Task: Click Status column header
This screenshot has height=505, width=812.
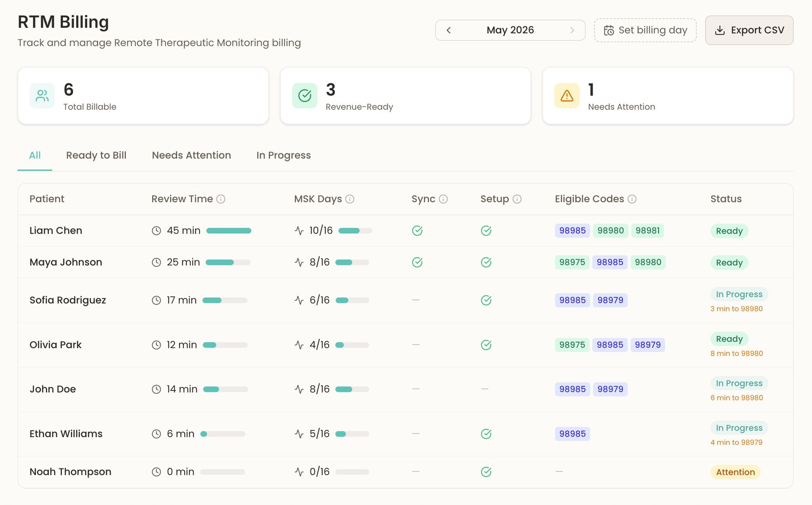Action: pyautogui.click(x=726, y=199)
